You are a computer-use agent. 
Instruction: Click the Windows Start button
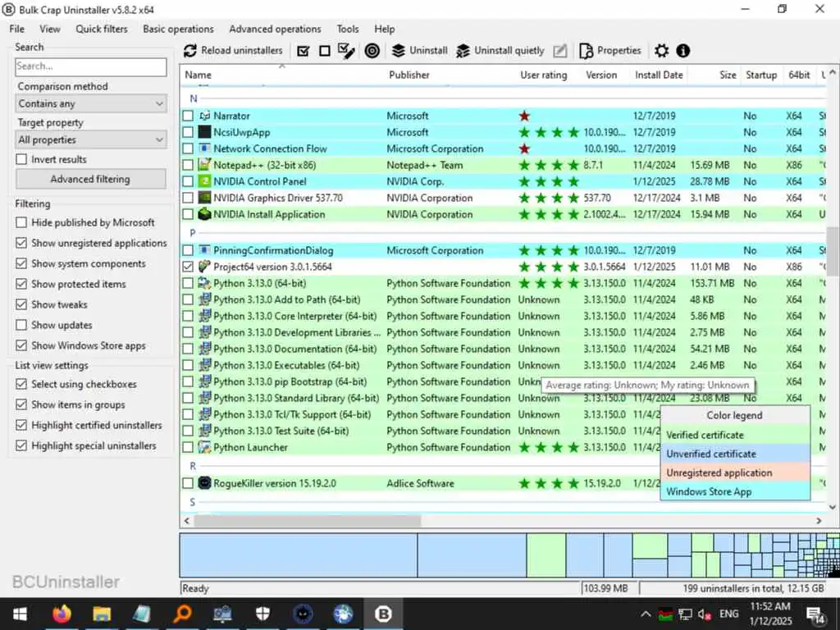click(x=21, y=614)
